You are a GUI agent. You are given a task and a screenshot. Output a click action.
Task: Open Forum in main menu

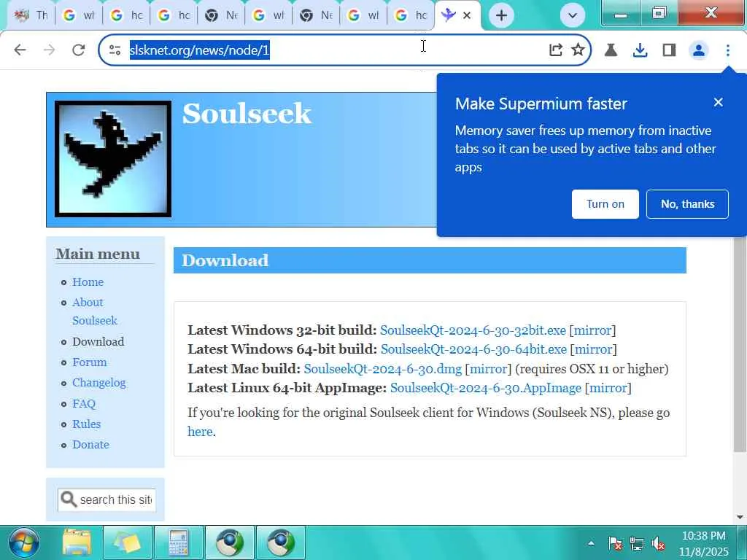pyautogui.click(x=90, y=362)
